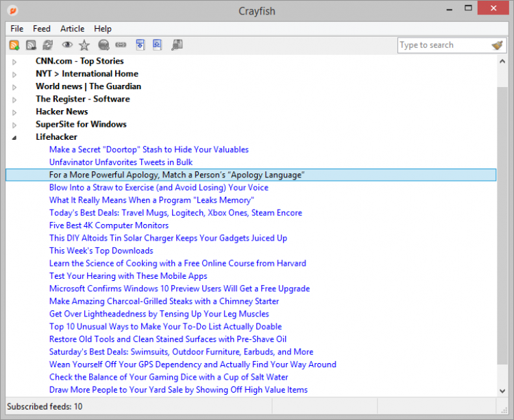
Task: Expand the NYT > International Home feed
Action: pyautogui.click(x=14, y=75)
